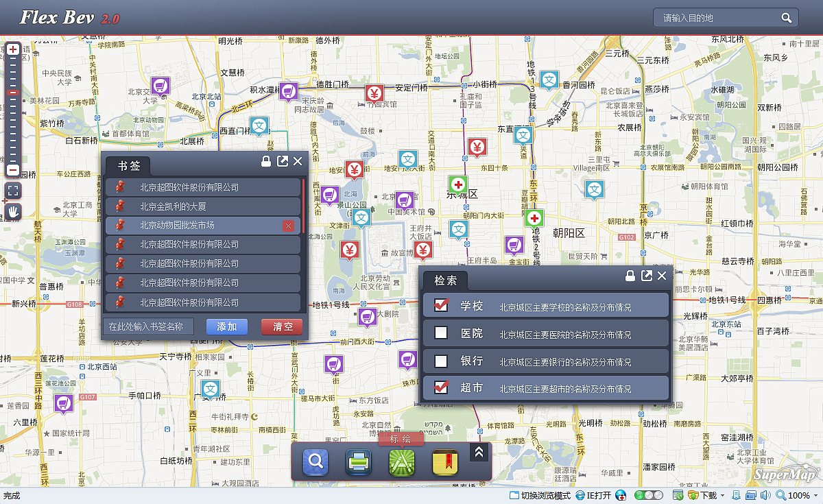Screen dimensions: 823x504
Task: Focus the 在此处输入书签名称 input field
Action: point(148,326)
